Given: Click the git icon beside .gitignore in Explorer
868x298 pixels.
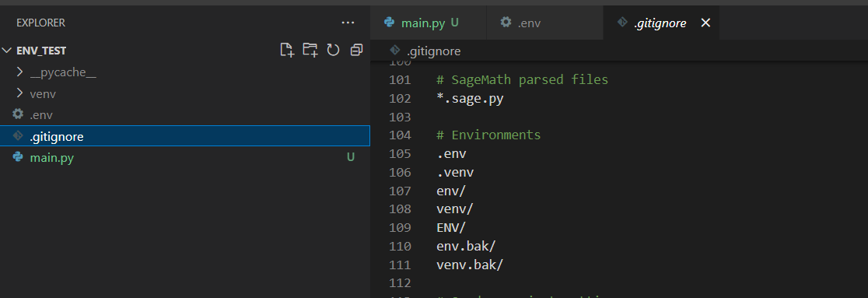Looking at the screenshot, I should point(18,135).
